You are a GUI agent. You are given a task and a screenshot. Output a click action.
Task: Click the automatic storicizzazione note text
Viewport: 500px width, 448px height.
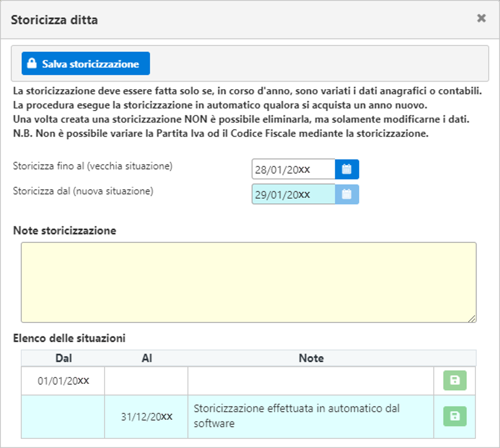[x=296, y=416]
